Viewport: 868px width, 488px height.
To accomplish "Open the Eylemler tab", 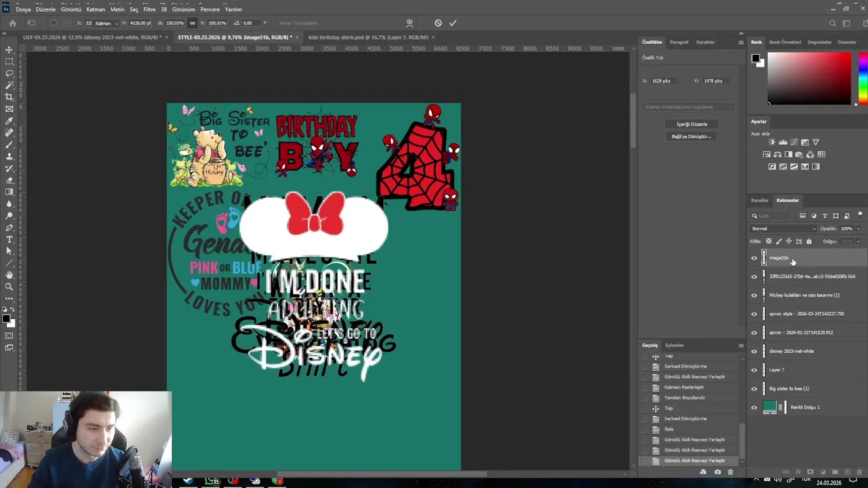I will point(674,346).
